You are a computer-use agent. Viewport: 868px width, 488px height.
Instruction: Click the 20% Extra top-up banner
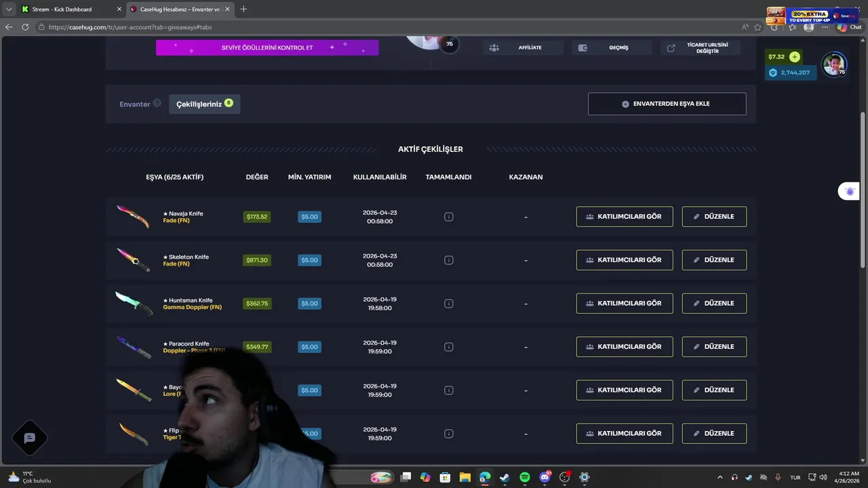pos(812,16)
